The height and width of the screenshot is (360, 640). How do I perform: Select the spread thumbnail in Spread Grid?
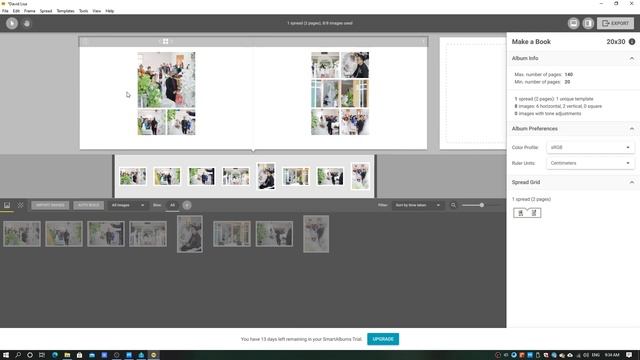click(x=527, y=213)
